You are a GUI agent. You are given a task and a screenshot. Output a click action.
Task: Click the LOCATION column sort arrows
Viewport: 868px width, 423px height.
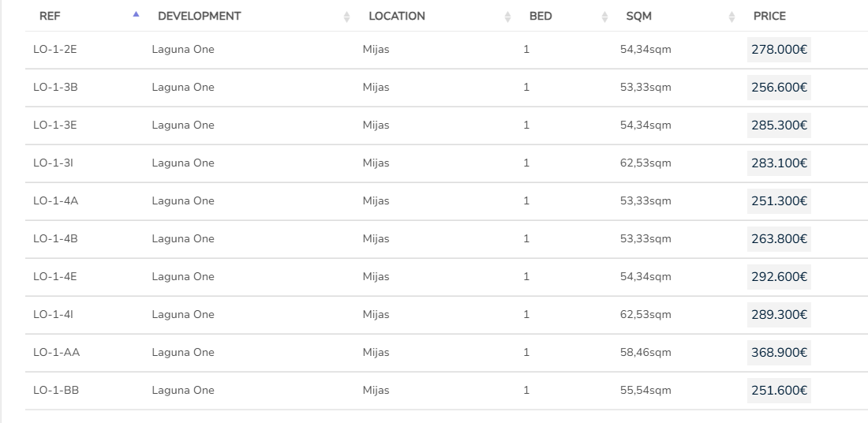pos(507,17)
